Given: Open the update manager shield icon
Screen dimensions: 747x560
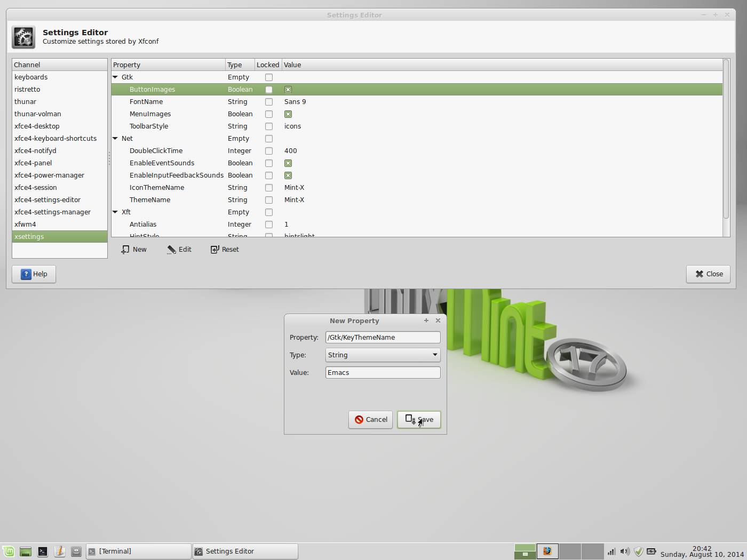Looking at the screenshot, I should click(639, 551).
